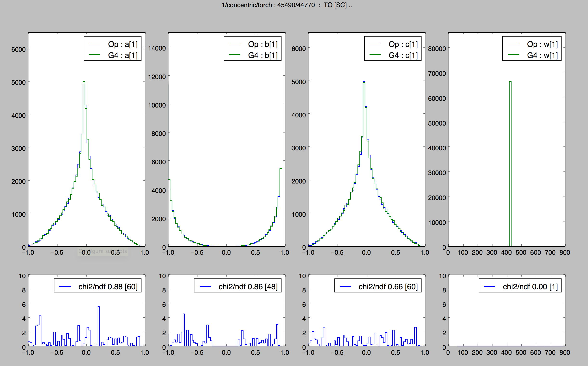
Task: Click the 'Op : b[1]' legend entry
Action: [x=253, y=44]
